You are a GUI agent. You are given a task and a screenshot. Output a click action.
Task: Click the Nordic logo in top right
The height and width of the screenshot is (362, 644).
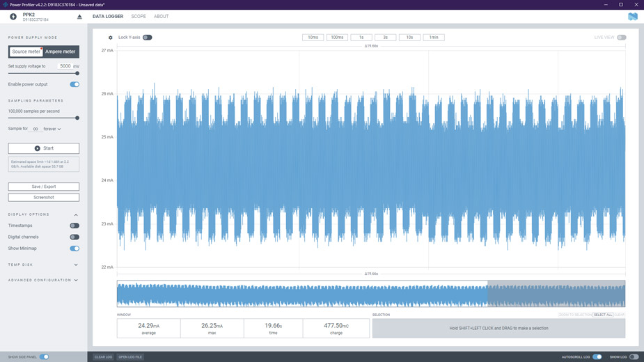pos(632,17)
